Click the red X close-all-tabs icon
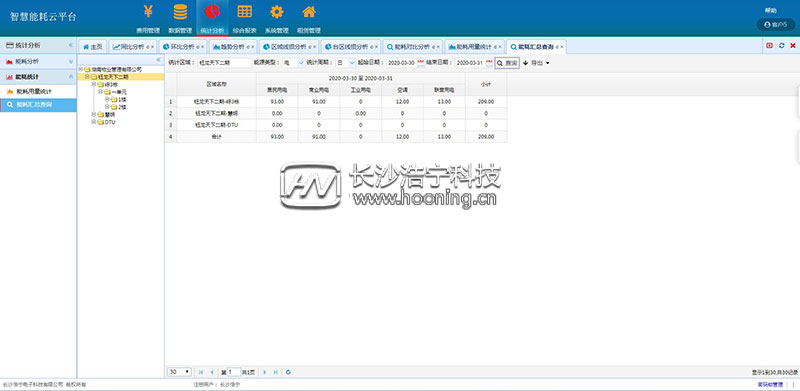This screenshot has width=800, height=391. coord(793,46)
